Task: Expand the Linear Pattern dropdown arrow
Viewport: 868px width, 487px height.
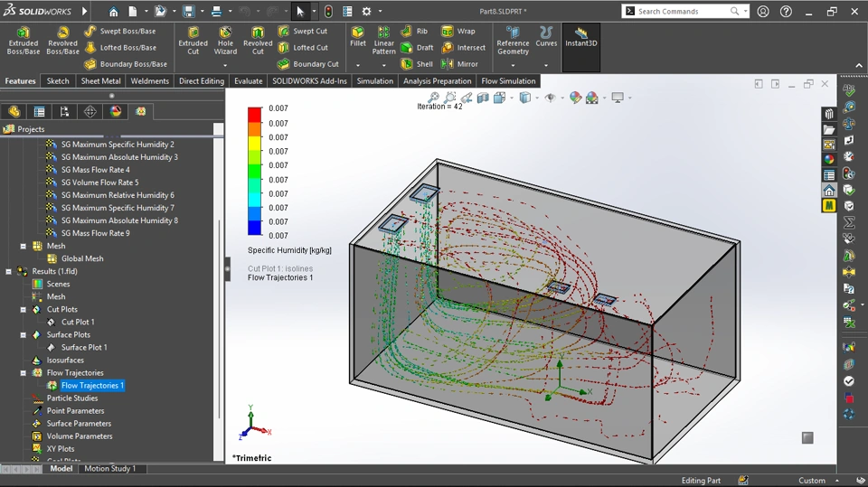Action: click(384, 65)
